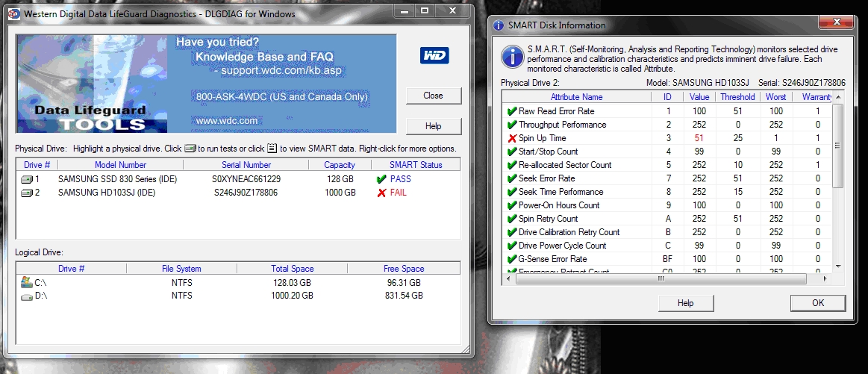
Task: Sort physical drives by Model Number
Action: pos(121,164)
